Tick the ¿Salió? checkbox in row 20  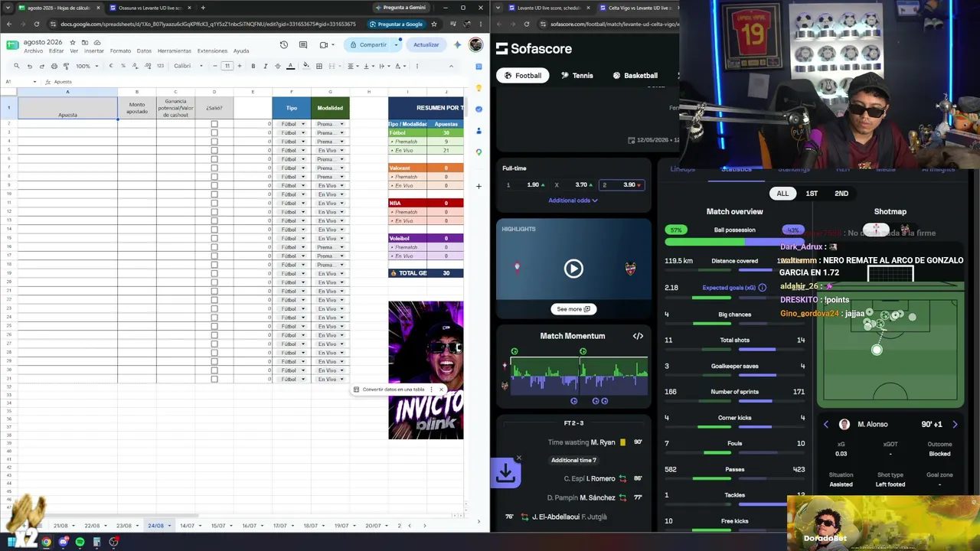click(214, 282)
